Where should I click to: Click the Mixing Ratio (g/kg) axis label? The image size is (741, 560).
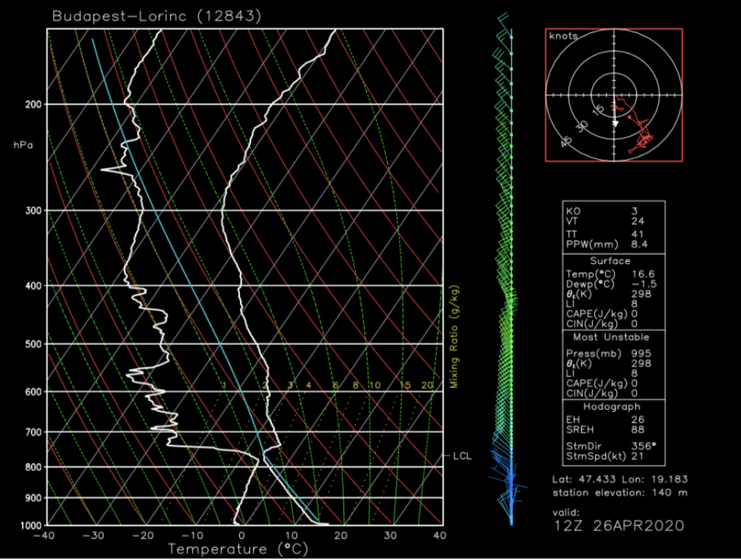click(x=454, y=336)
